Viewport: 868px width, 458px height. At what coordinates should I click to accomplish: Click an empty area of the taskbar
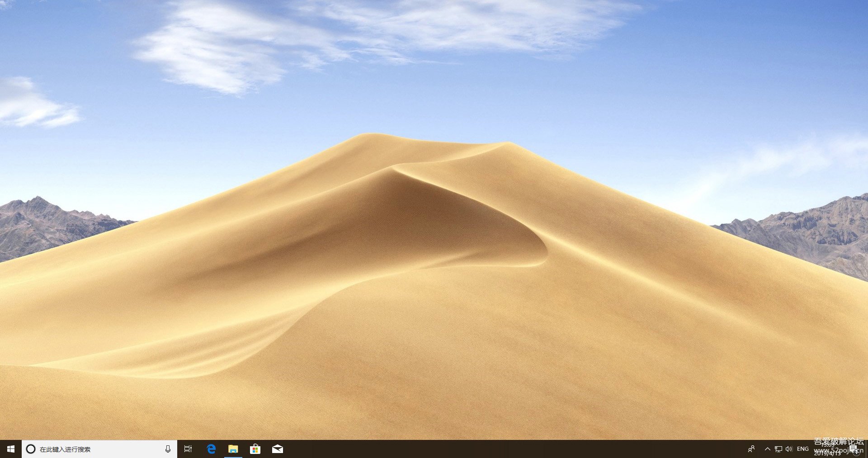tap(497, 449)
